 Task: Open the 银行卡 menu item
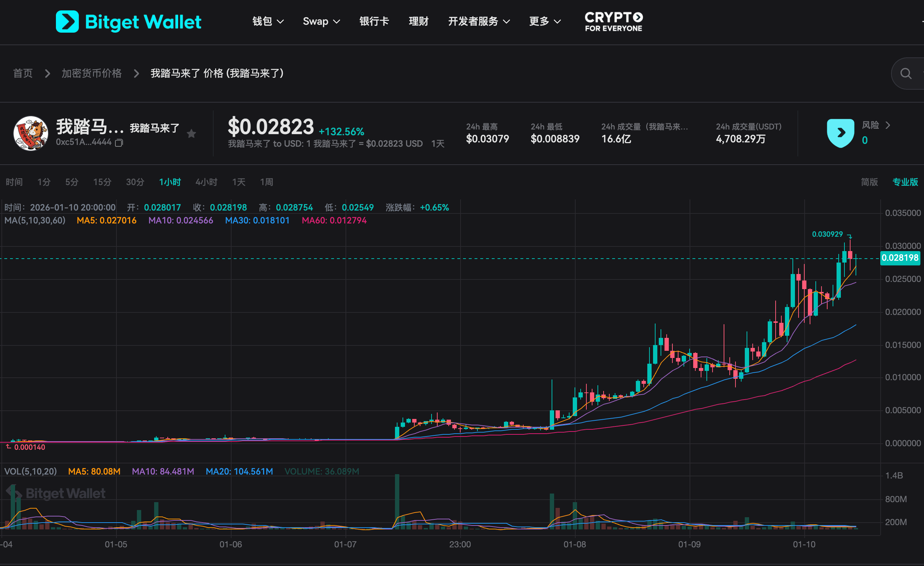pos(374,22)
